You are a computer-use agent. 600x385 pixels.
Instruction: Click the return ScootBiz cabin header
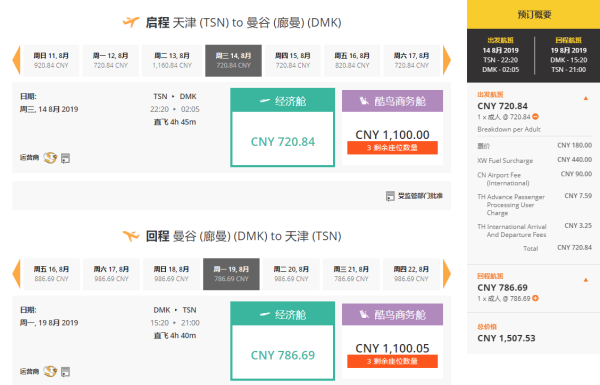point(392,315)
